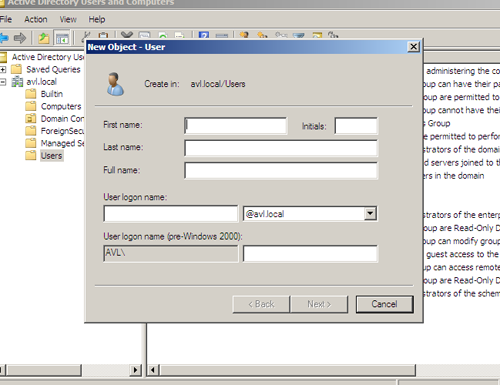Viewport: 500px width, 385px height.
Task: Click the "rs in the domain" description text
Action: tap(454, 176)
